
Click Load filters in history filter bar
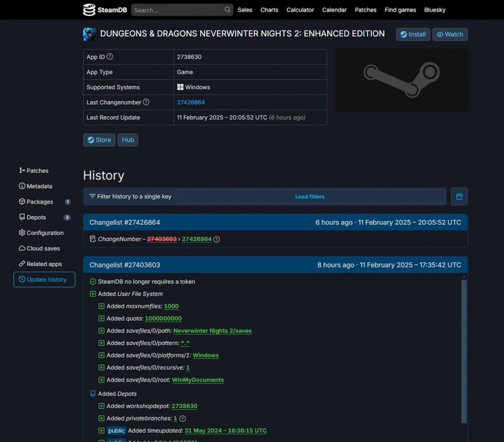[x=310, y=196]
